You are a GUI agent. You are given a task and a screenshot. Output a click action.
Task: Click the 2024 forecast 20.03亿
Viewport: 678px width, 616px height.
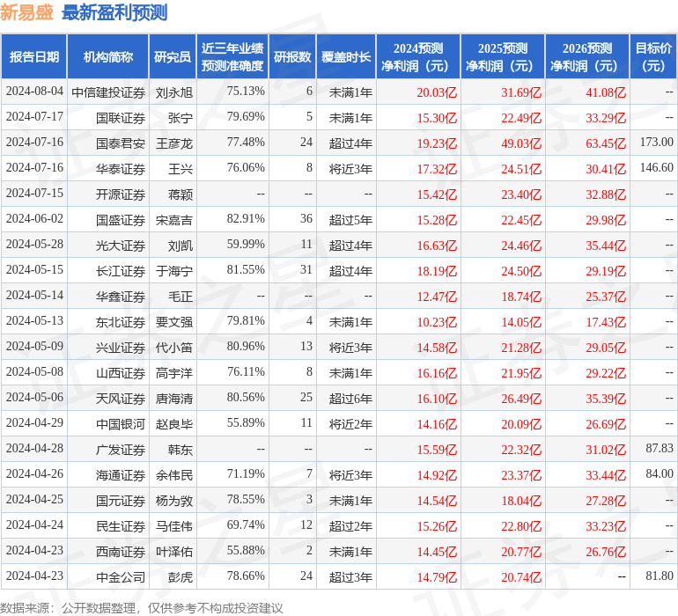point(437,92)
